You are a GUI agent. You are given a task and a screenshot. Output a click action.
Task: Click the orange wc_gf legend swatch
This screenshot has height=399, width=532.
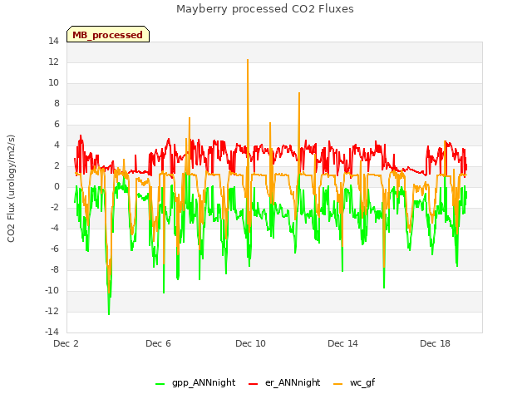338,384
